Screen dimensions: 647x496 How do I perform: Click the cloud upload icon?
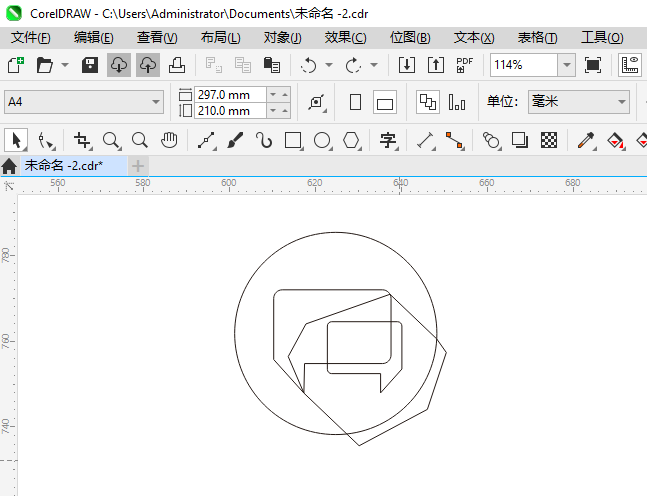(x=148, y=65)
